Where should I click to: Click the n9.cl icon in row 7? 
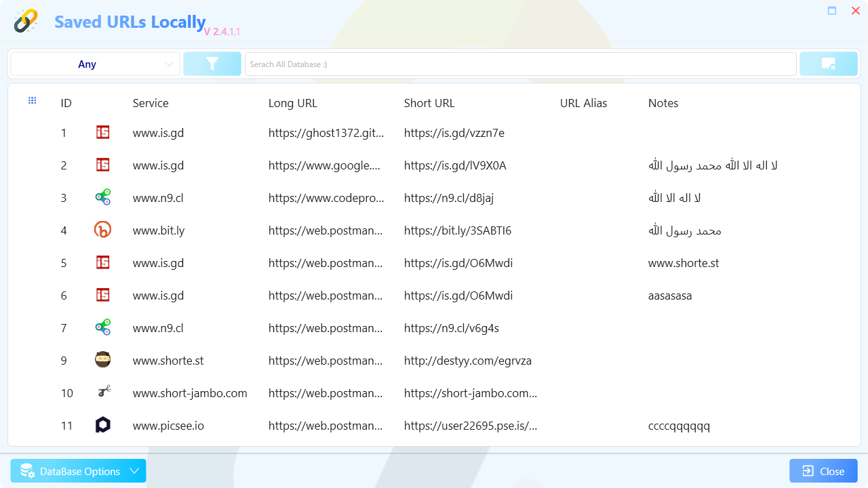pos(102,327)
